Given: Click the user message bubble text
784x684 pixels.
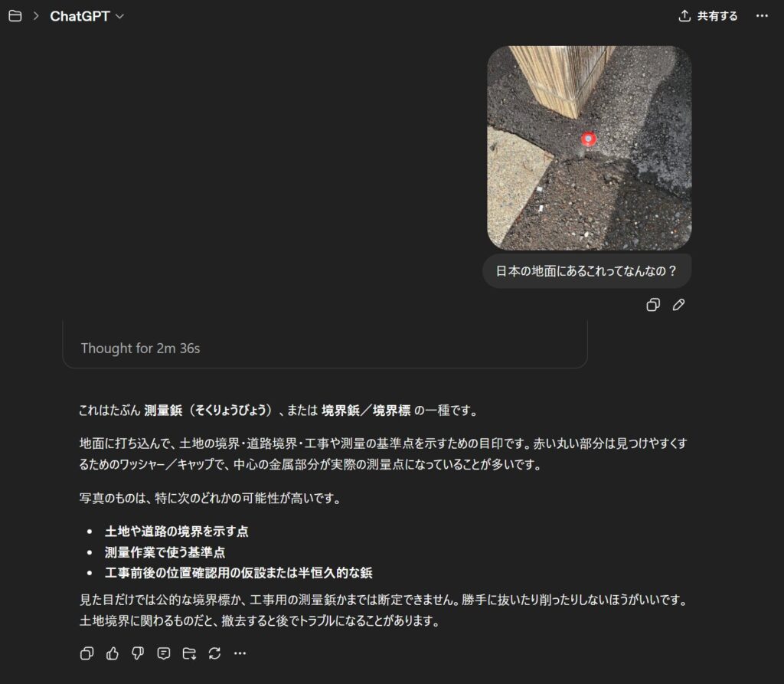Looking at the screenshot, I should pos(586,271).
